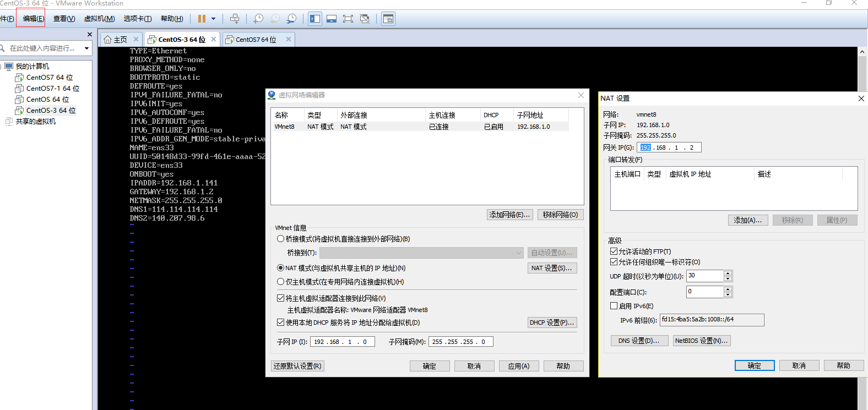868x410 pixels.
Task: Toggle 使用本地 DHCP 服务 checkbox
Action: tap(280, 322)
